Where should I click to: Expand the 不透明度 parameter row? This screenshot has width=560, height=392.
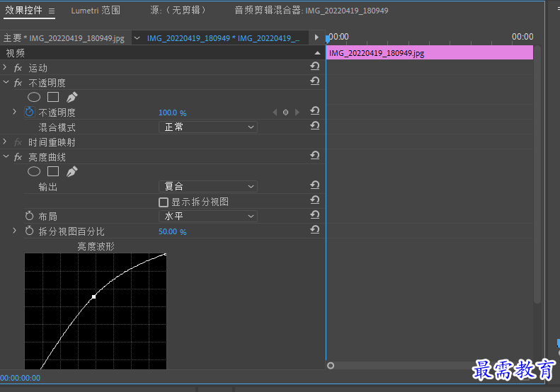click(x=14, y=112)
